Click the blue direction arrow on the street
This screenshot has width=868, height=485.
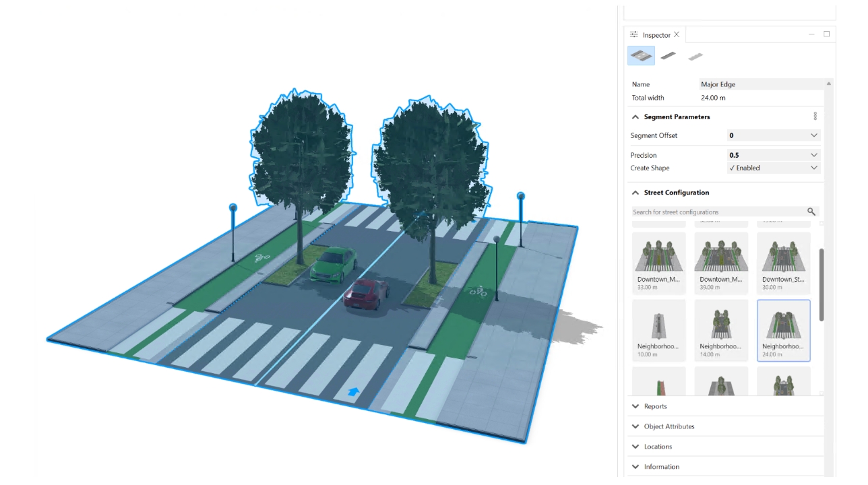coord(353,391)
